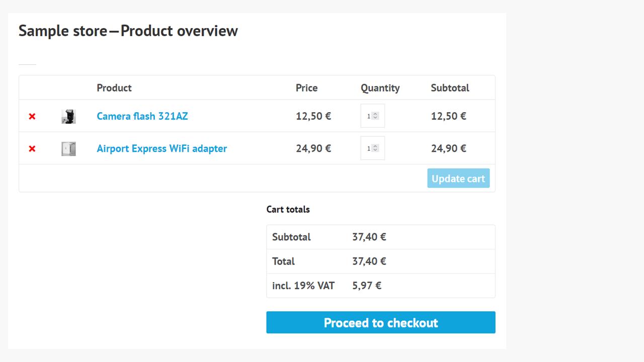Click the Airport Express adapter image
The height and width of the screenshot is (362, 644).
click(x=68, y=148)
